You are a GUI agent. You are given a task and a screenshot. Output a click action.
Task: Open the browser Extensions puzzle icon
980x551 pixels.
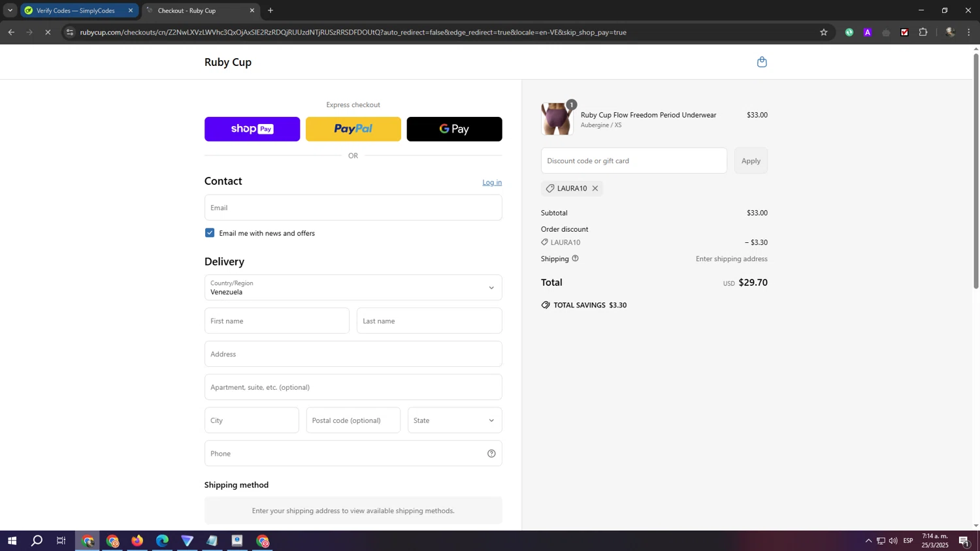point(923,32)
